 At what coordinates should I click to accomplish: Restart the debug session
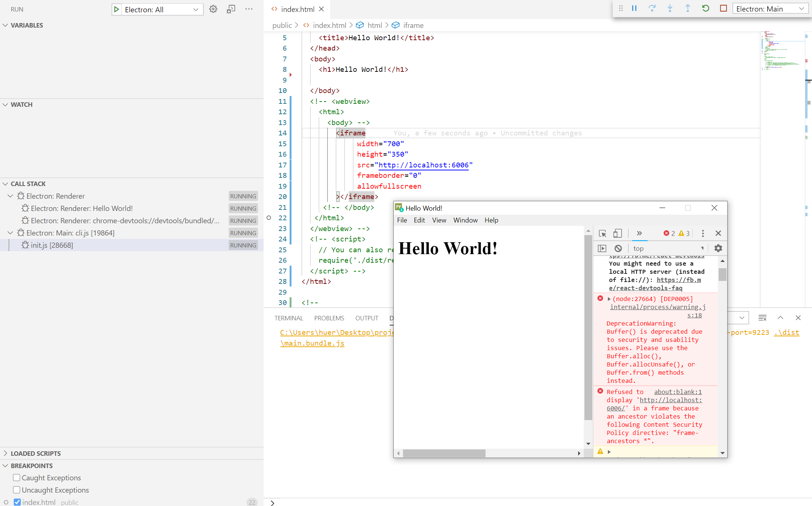(x=705, y=8)
